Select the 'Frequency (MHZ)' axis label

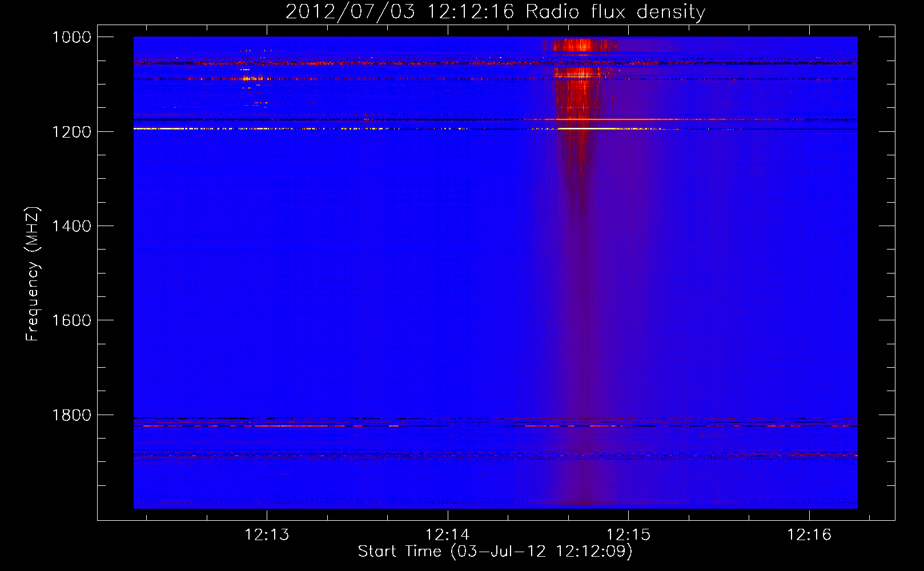pyautogui.click(x=33, y=274)
